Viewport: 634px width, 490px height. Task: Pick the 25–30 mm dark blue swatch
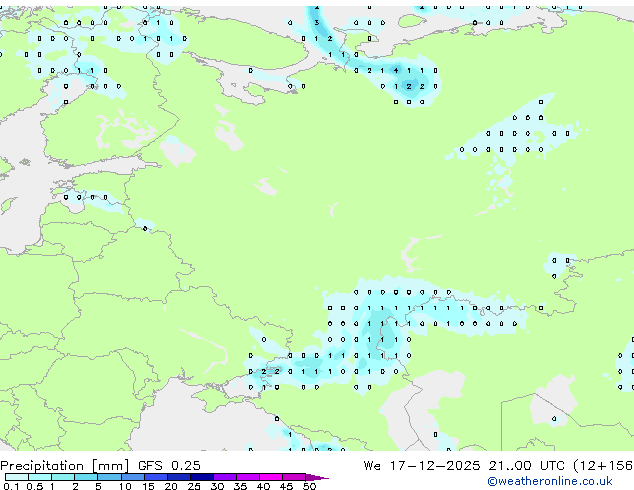tap(202, 477)
